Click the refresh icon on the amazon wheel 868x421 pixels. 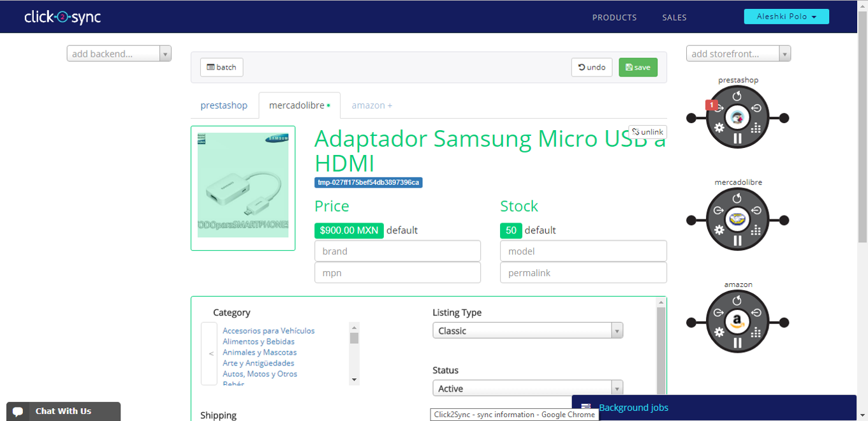[737, 301]
